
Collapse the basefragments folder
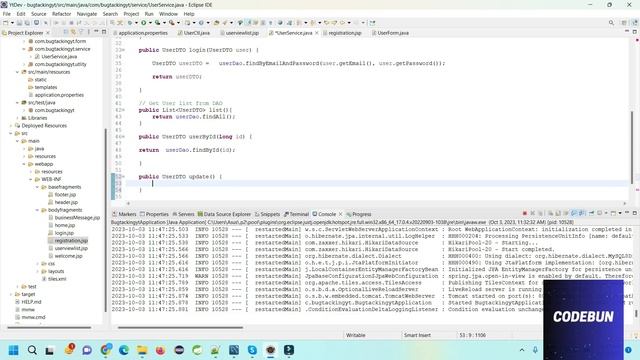(x=37, y=187)
